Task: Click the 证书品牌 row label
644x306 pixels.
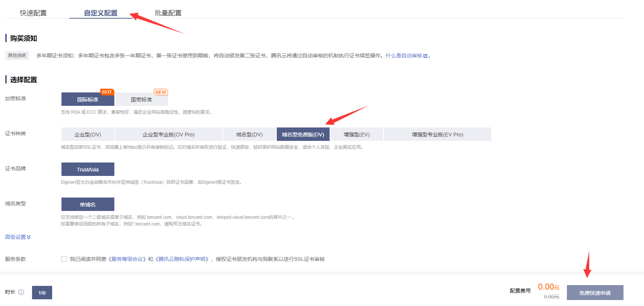Action: tap(16, 168)
